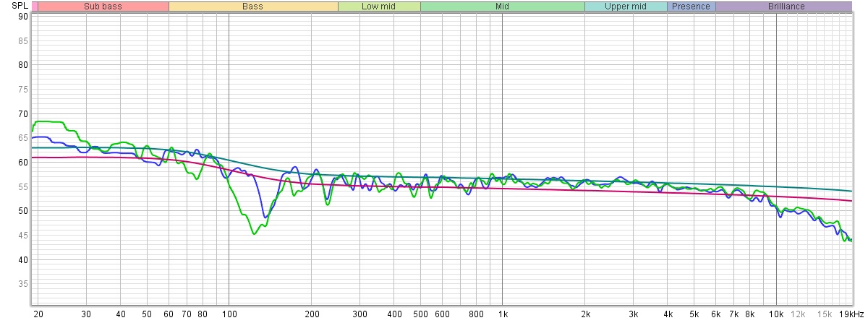Screen dimensions: 868x323
Task: Click the 70 dB axis value
Action: pyautogui.click(x=23, y=113)
